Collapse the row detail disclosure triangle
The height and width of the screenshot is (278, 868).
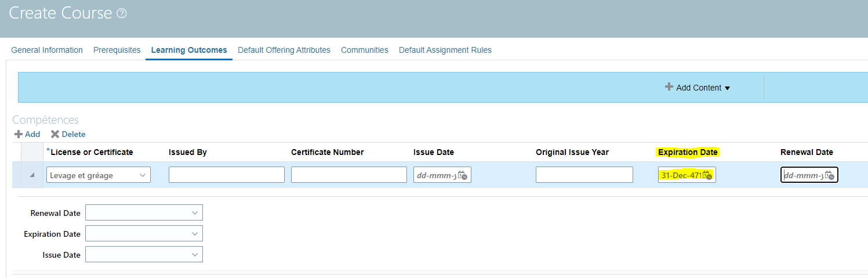tap(32, 175)
